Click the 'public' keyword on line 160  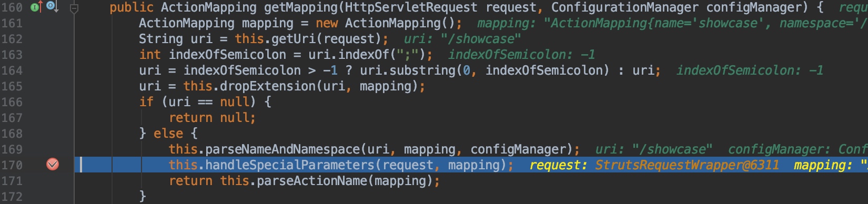(x=132, y=7)
